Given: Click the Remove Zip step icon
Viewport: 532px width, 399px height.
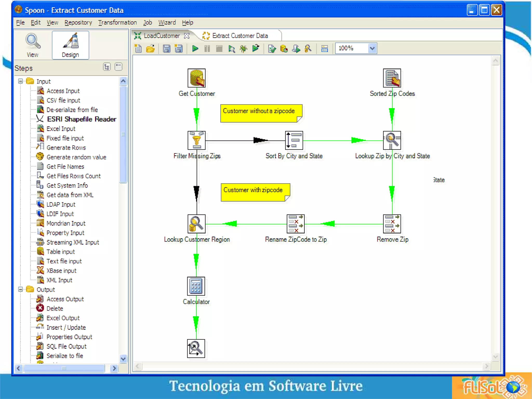Looking at the screenshot, I should [x=392, y=224].
